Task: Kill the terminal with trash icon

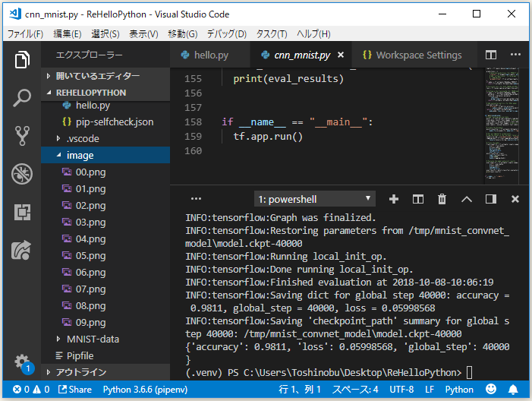Action: tap(442, 199)
